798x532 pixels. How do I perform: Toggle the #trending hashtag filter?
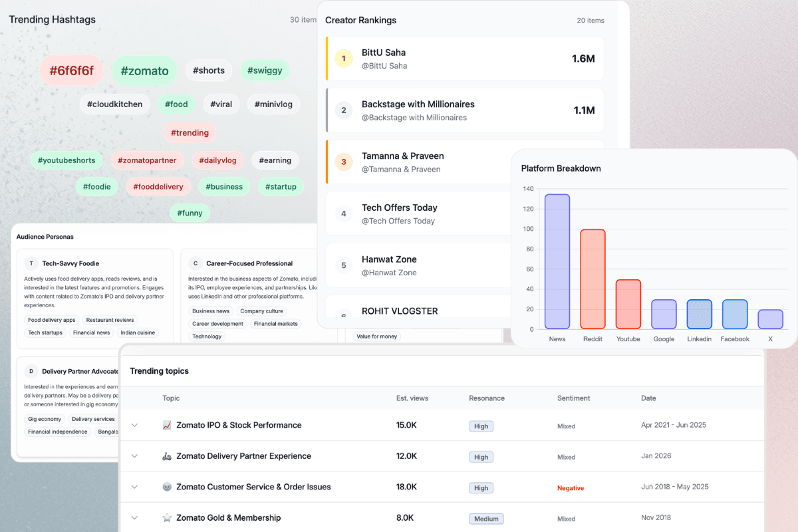click(x=190, y=132)
